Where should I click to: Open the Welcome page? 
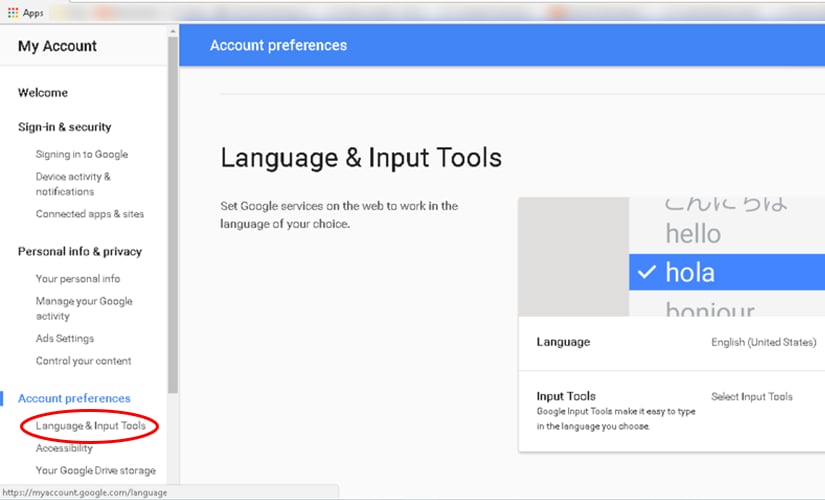[x=43, y=93]
